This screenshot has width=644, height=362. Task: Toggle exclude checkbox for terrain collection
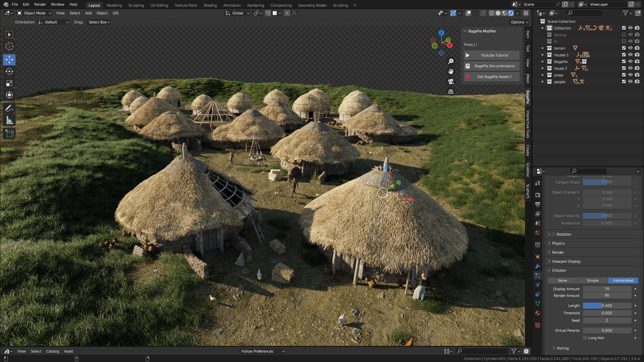click(x=624, y=48)
